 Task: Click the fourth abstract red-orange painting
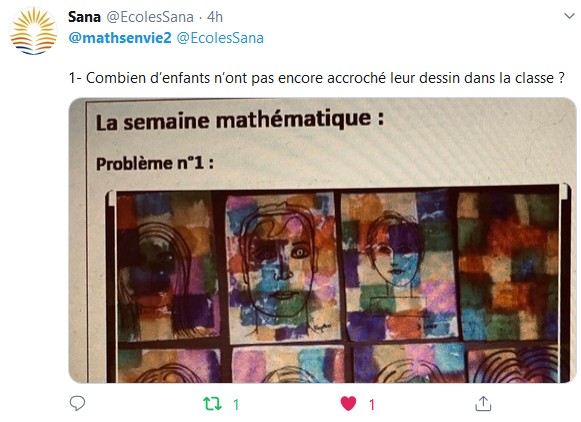tap(509, 266)
